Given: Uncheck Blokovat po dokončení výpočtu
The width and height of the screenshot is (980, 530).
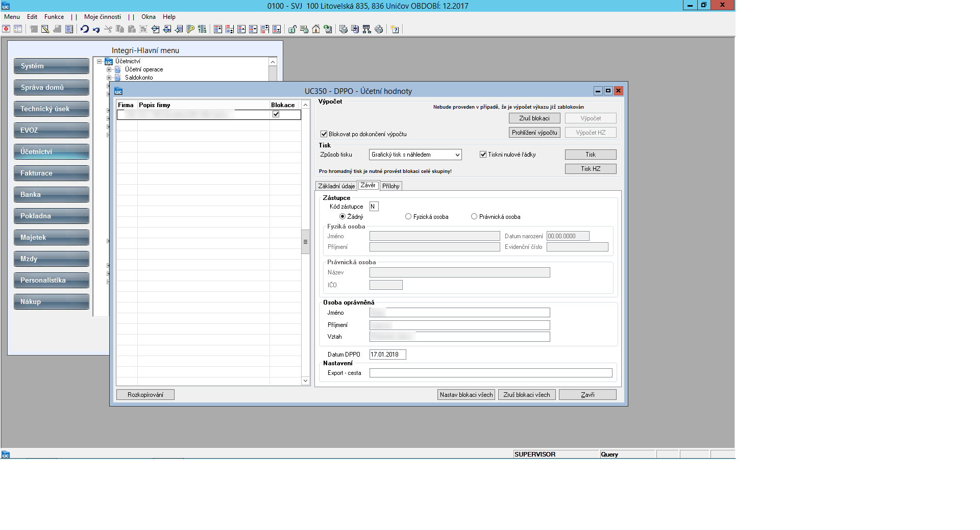Looking at the screenshot, I should [324, 134].
